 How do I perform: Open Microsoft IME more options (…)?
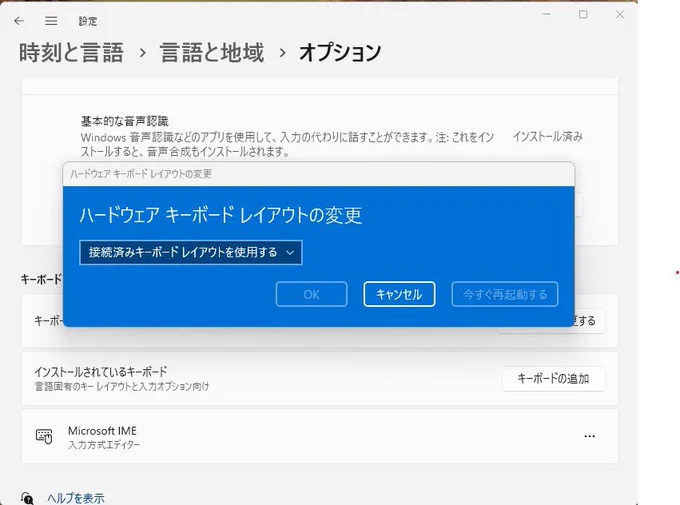589,436
